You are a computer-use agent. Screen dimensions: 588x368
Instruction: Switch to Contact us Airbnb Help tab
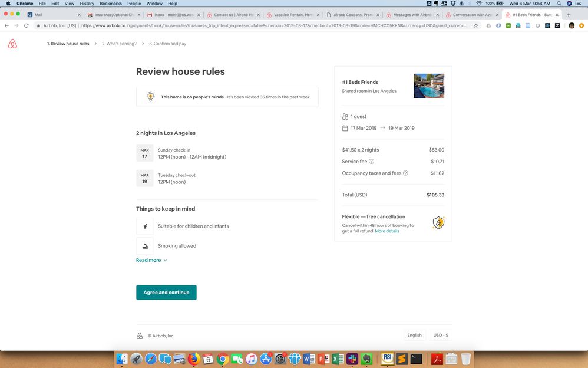point(231,14)
